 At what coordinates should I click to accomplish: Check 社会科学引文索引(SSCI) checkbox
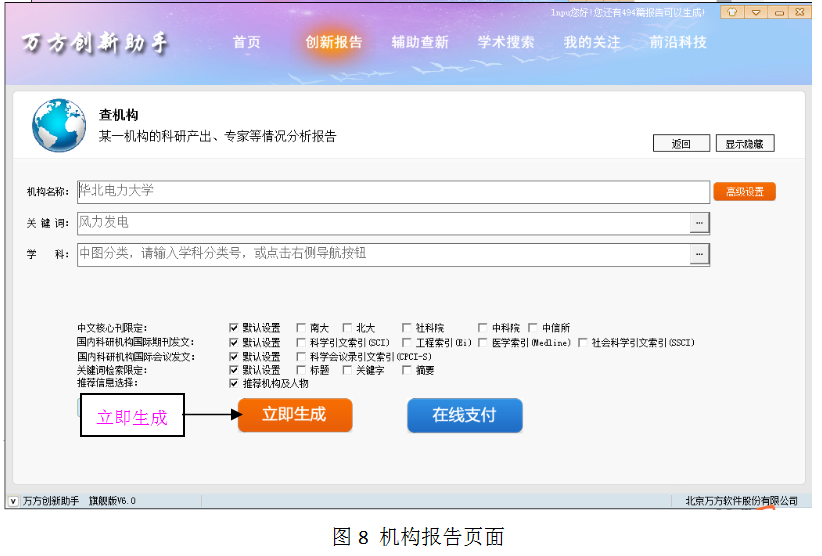pyautogui.click(x=582, y=343)
